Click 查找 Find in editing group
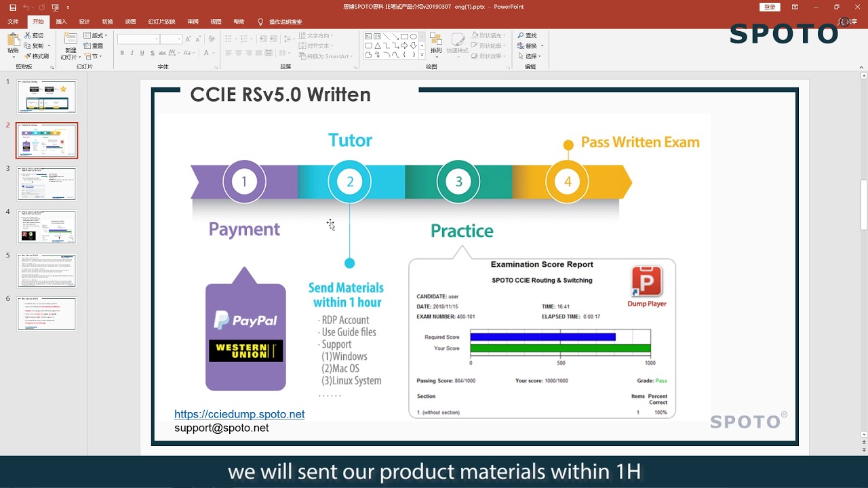This screenshot has width=868, height=488. 527,35
